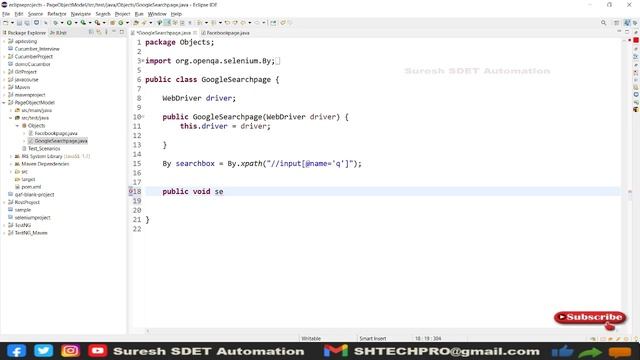Viewport: 640px width, 360px height.
Task: Maximize the editor area
Action: point(627,32)
